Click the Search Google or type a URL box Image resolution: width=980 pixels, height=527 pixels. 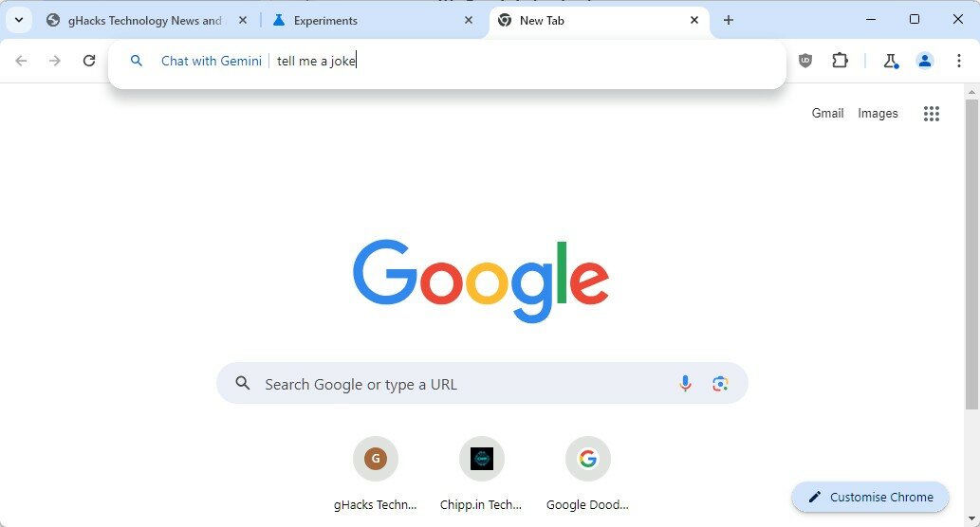pos(482,383)
